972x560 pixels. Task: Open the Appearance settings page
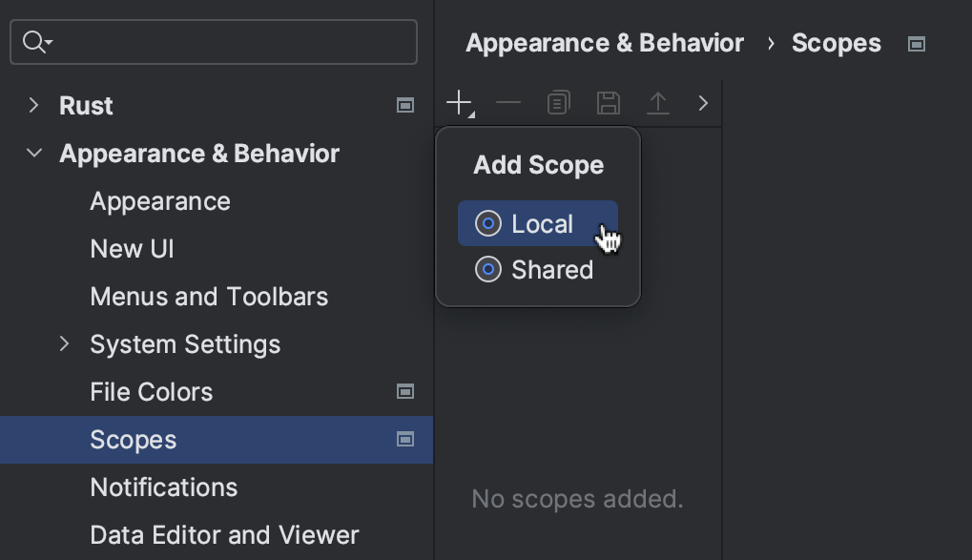pyautogui.click(x=159, y=200)
